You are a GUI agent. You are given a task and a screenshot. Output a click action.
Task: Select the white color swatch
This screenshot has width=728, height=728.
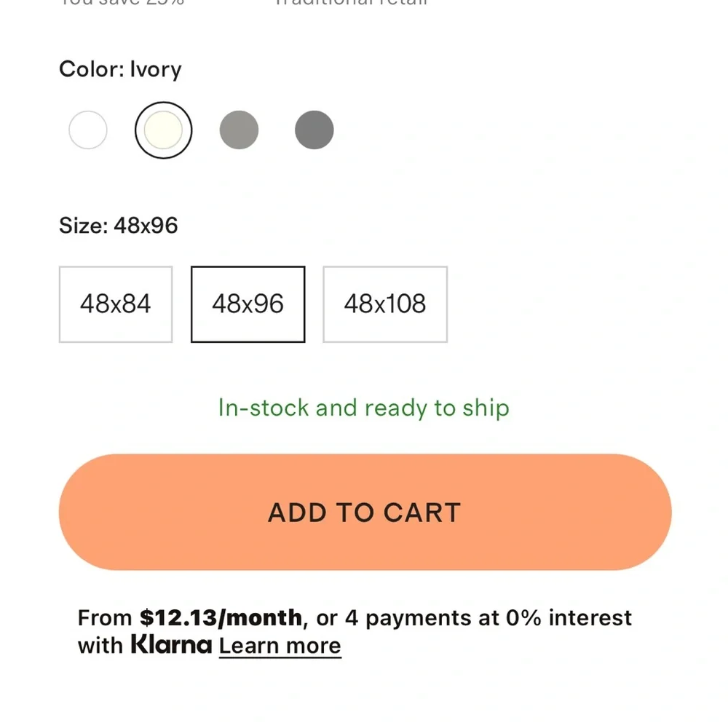point(88,130)
